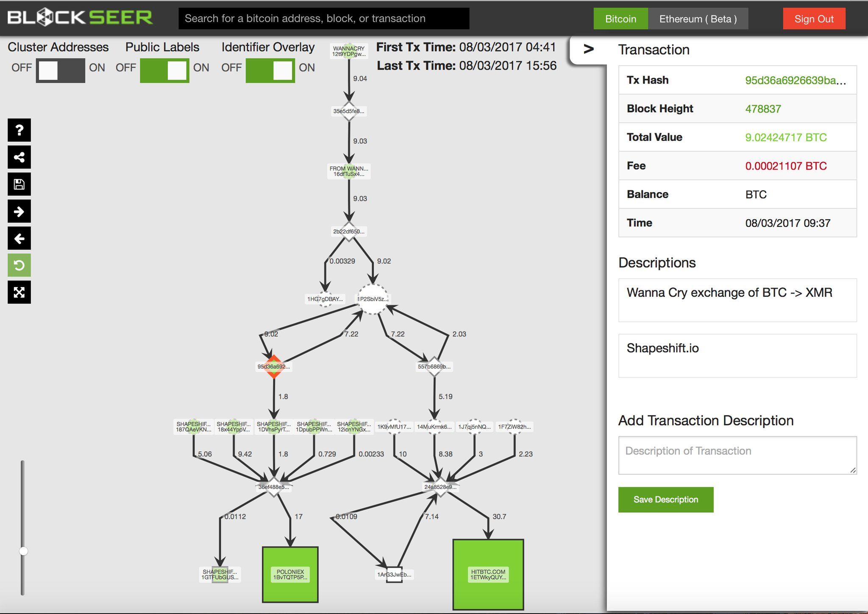Click the Wanna Cry exchange description
Viewport: 868px width, 614px height.
[x=737, y=300]
